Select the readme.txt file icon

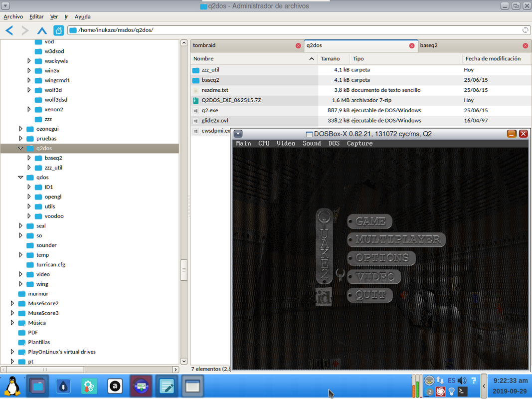pos(196,90)
